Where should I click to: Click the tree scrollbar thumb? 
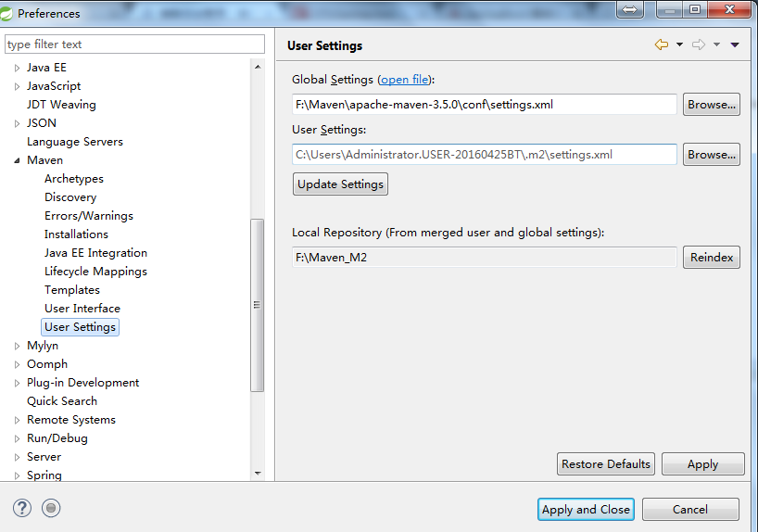258,305
